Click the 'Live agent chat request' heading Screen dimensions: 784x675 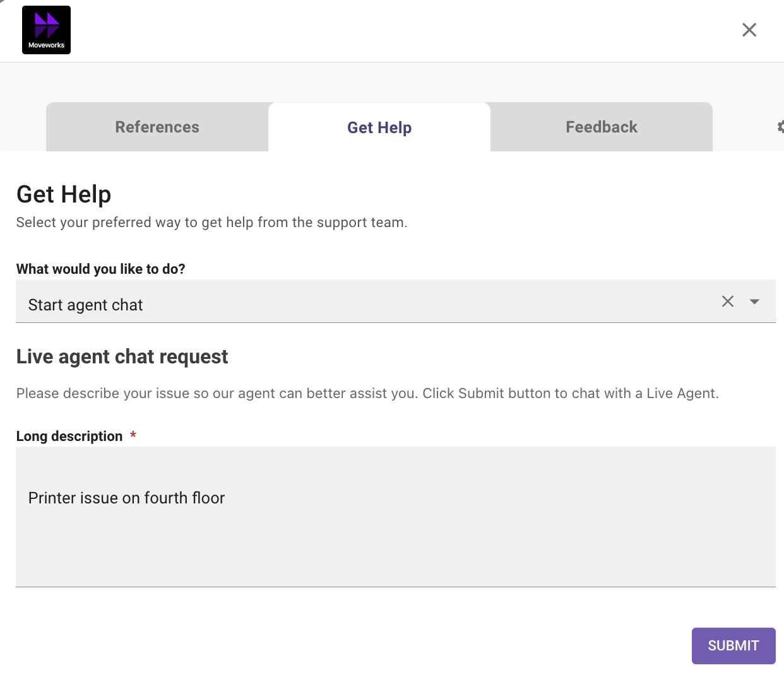pyautogui.click(x=122, y=357)
